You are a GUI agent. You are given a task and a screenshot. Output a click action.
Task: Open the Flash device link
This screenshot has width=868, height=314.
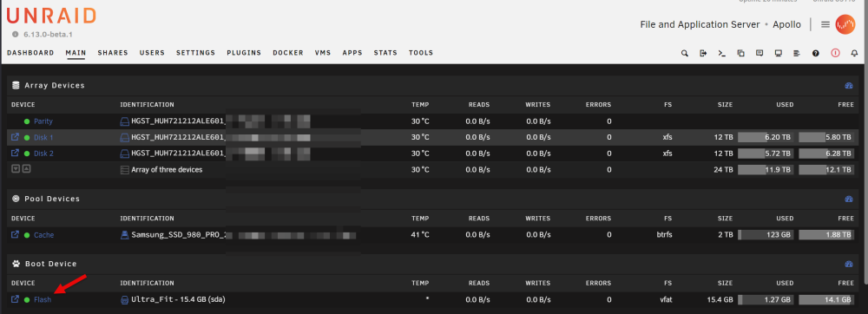(x=43, y=299)
